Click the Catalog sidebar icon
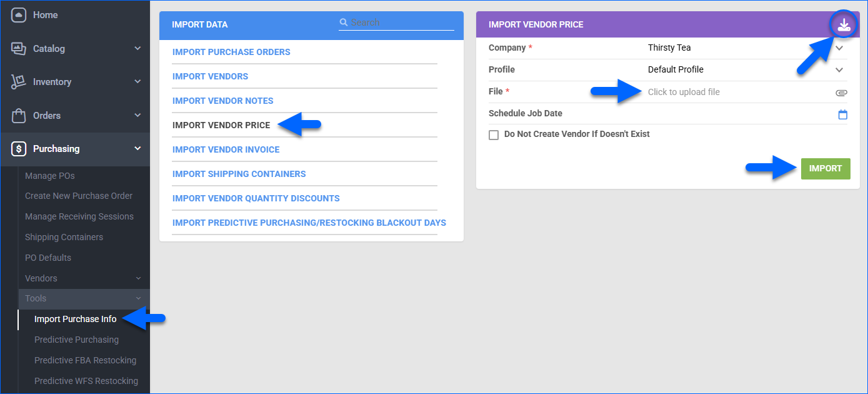 (x=19, y=49)
